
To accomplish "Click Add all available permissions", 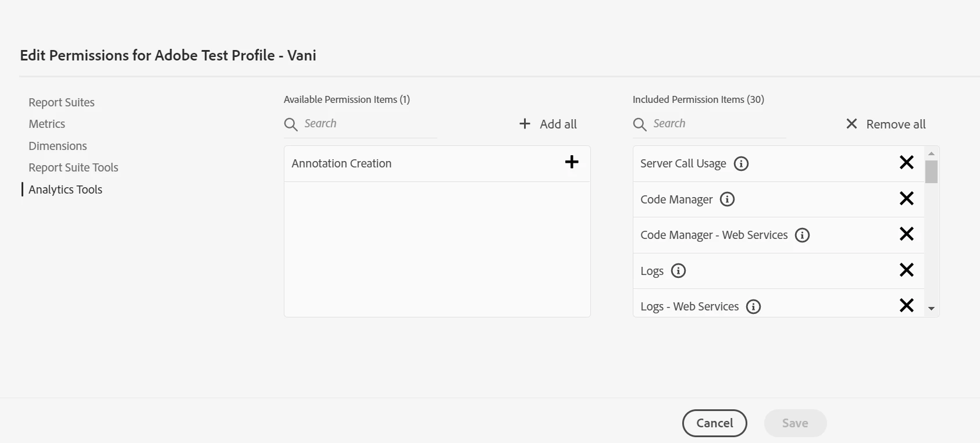I will [548, 124].
